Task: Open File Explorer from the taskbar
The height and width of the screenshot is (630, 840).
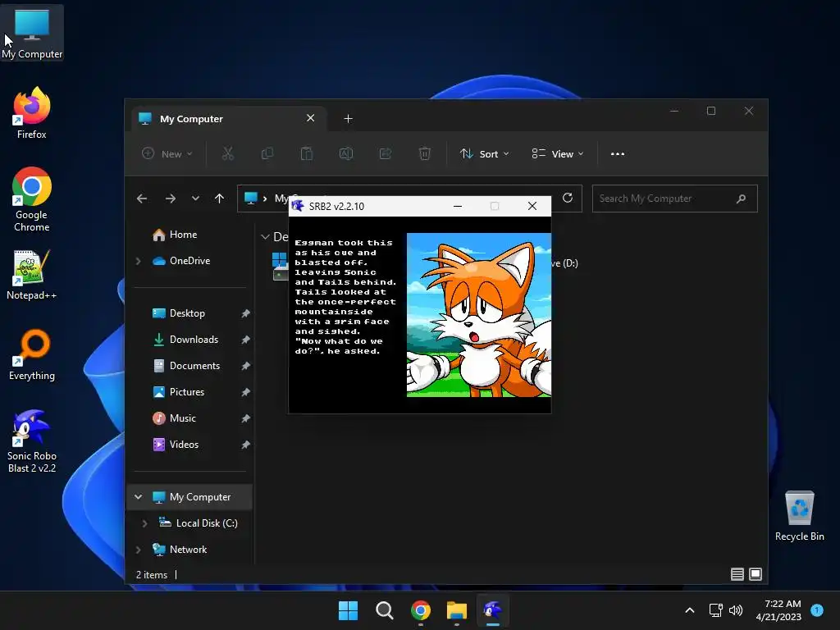Action: pyautogui.click(x=456, y=610)
